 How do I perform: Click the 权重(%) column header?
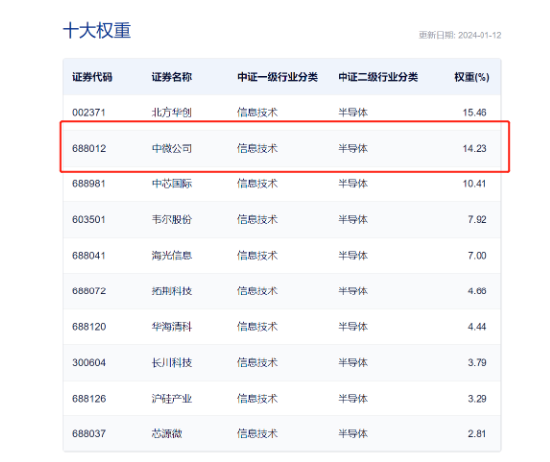(471, 77)
